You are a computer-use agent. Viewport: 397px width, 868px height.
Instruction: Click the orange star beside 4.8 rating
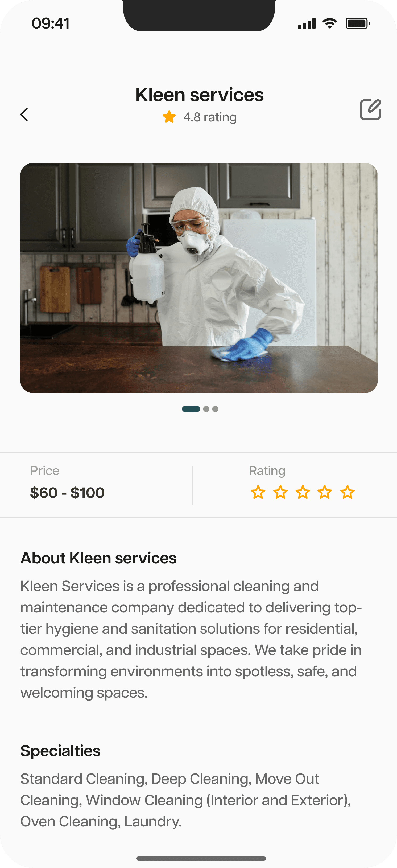[169, 117]
